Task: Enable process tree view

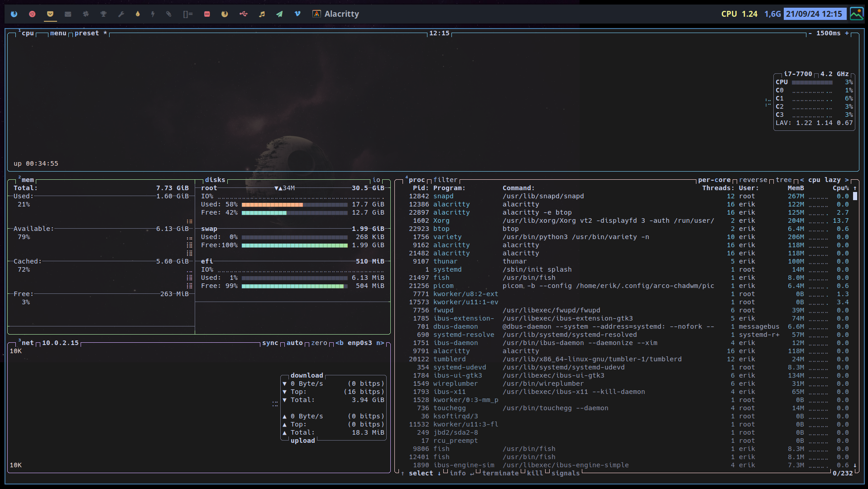Action: (x=784, y=180)
